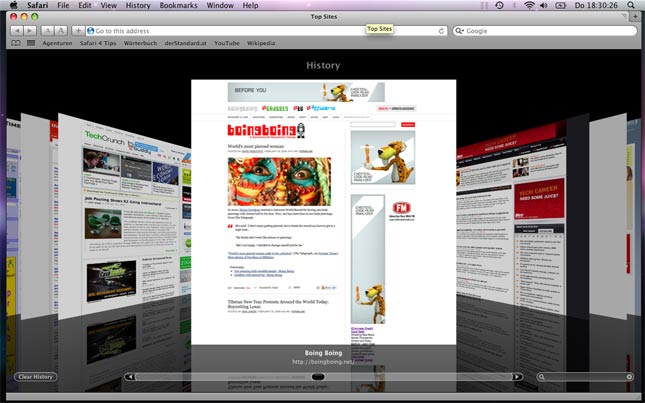Open the Bookmarks menu
The height and width of the screenshot is (403, 645).
pyautogui.click(x=179, y=5)
